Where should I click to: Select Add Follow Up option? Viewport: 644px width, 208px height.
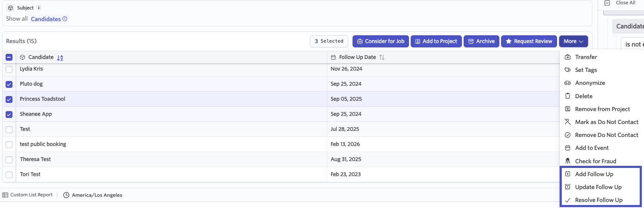(594, 174)
